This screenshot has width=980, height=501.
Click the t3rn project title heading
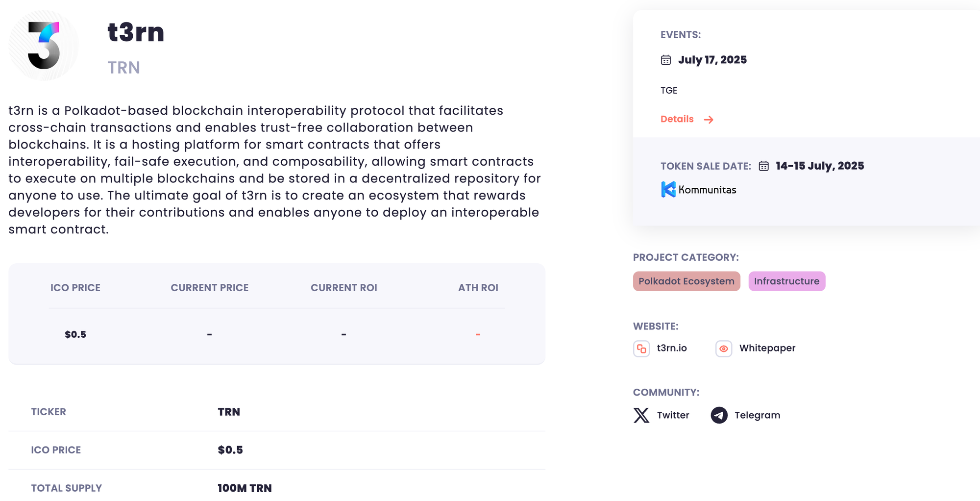point(136,32)
